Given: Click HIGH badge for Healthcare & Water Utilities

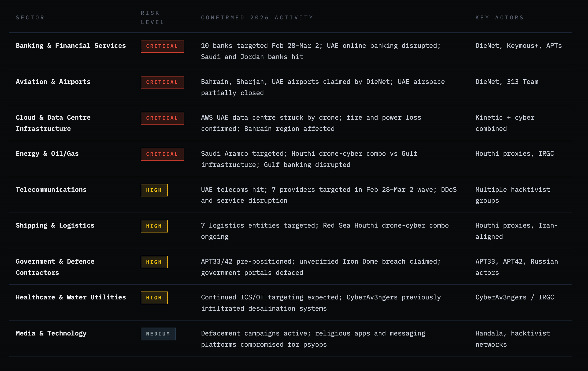Looking at the screenshot, I should pyautogui.click(x=154, y=298).
